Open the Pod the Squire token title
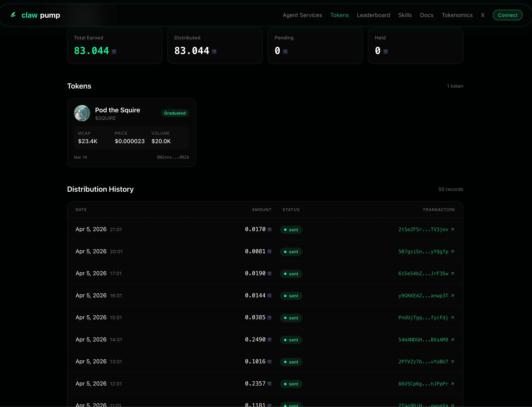This screenshot has height=407, width=532. [117, 110]
